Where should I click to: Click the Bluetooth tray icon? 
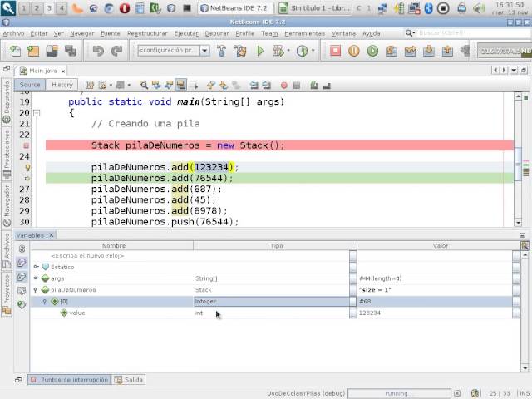pos(429,8)
